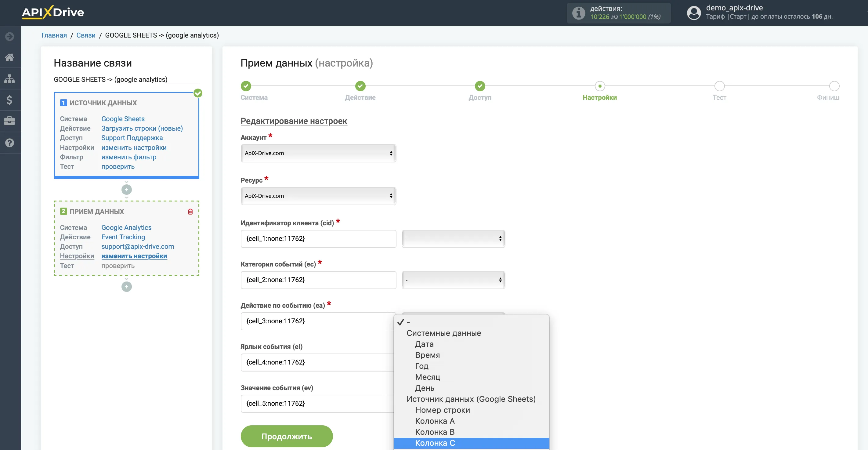Click green checkmark on data source block

[198, 93]
